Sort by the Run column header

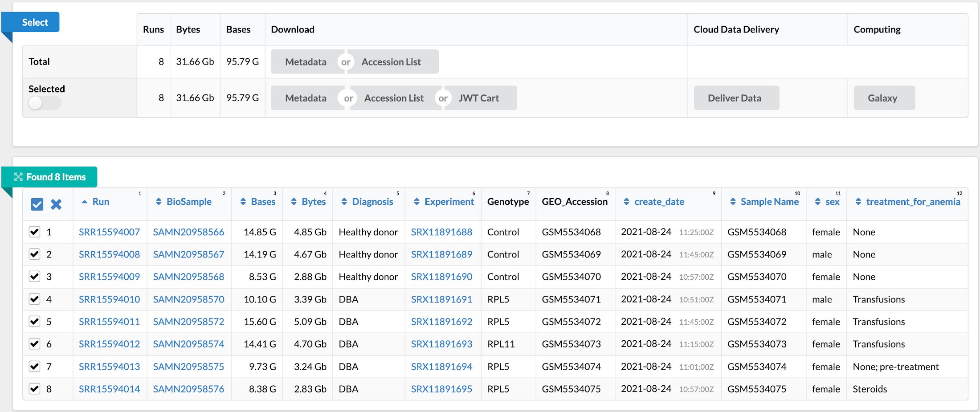click(x=101, y=202)
